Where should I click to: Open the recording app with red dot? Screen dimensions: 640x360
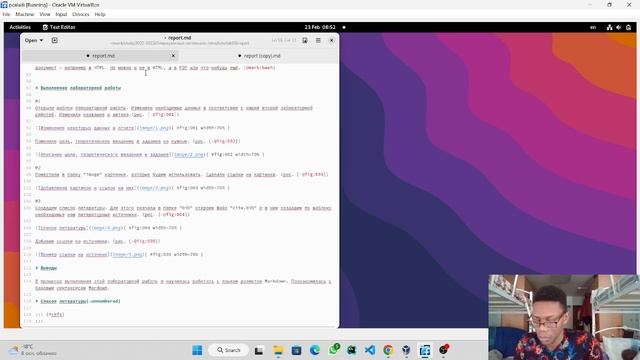click(444, 350)
